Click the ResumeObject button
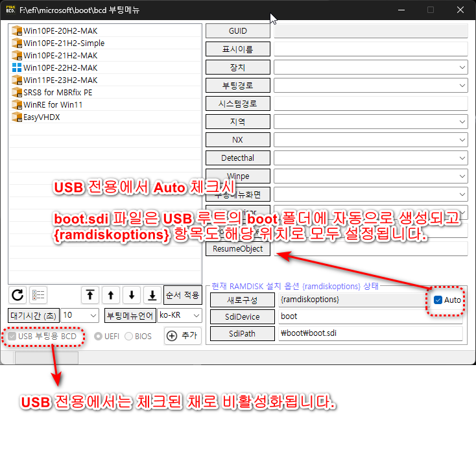This screenshot has width=476, height=474. 238,249
